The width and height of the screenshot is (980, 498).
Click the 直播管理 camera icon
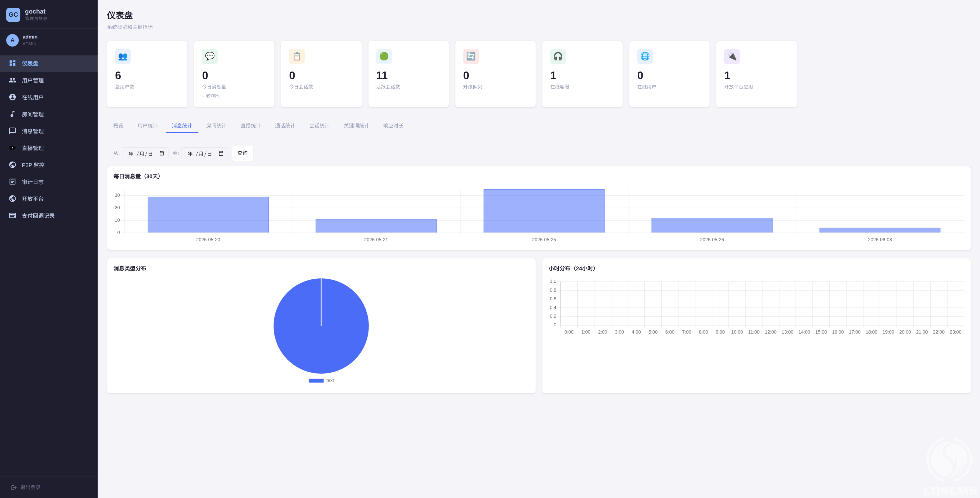click(12, 148)
